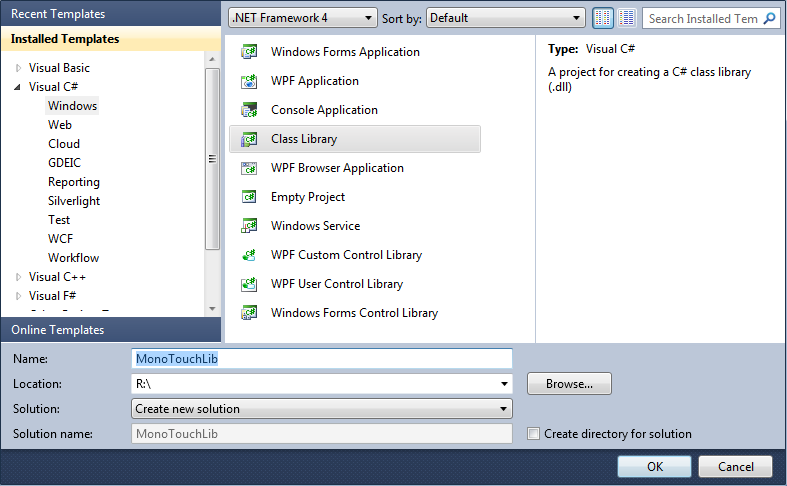Select the Windows Service template icon
This screenshot has width=787, height=486.
(x=250, y=226)
